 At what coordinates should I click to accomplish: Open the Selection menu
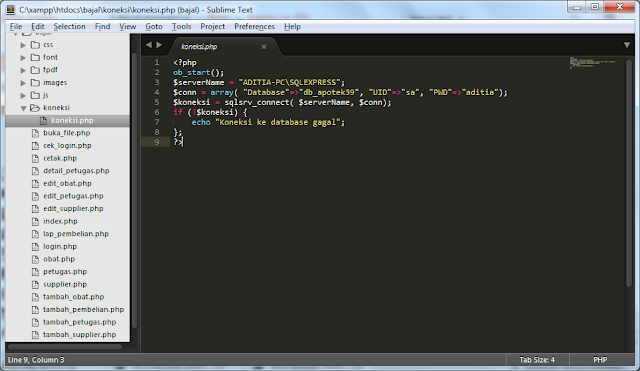pos(69,27)
